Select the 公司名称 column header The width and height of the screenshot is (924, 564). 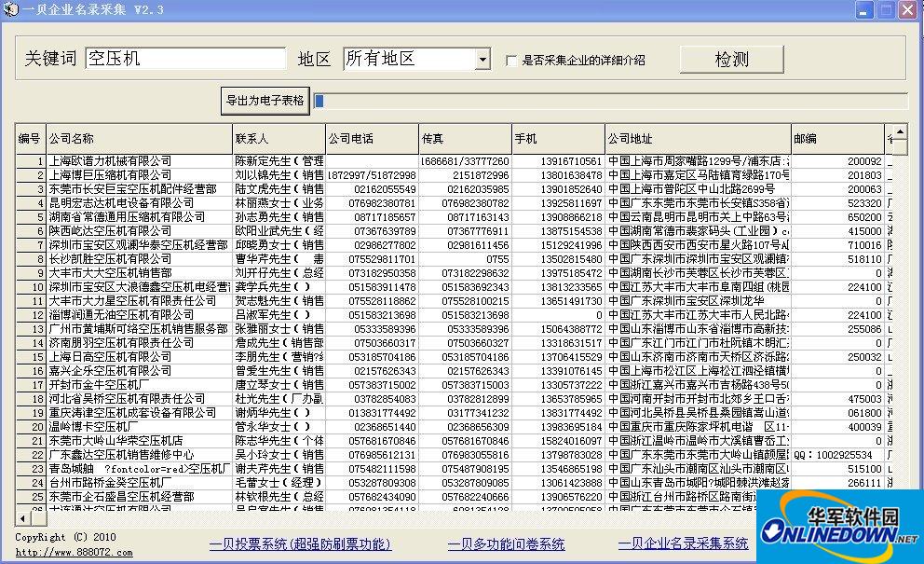(x=138, y=137)
